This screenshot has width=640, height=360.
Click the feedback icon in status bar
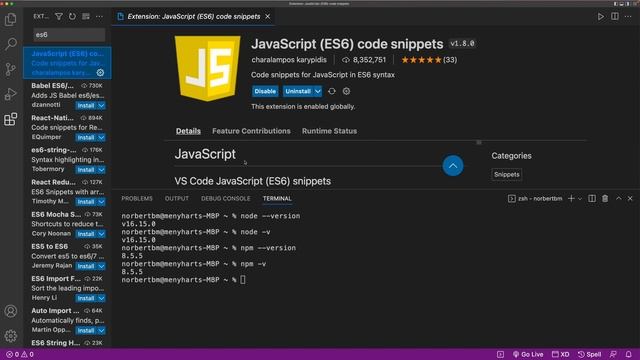coord(613,354)
